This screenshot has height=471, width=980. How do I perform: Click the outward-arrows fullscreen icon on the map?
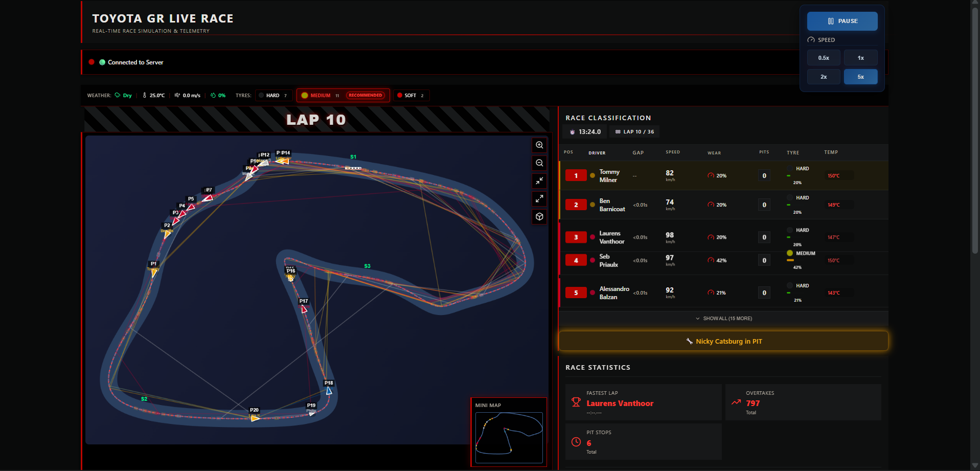click(x=539, y=199)
